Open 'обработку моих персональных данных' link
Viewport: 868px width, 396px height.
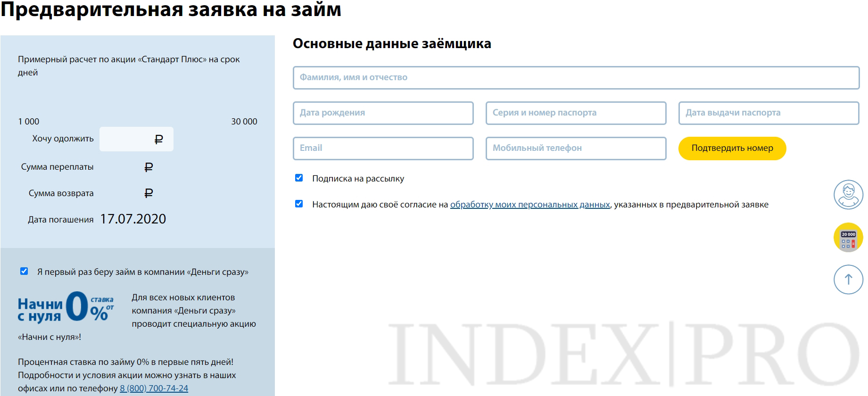[530, 205]
